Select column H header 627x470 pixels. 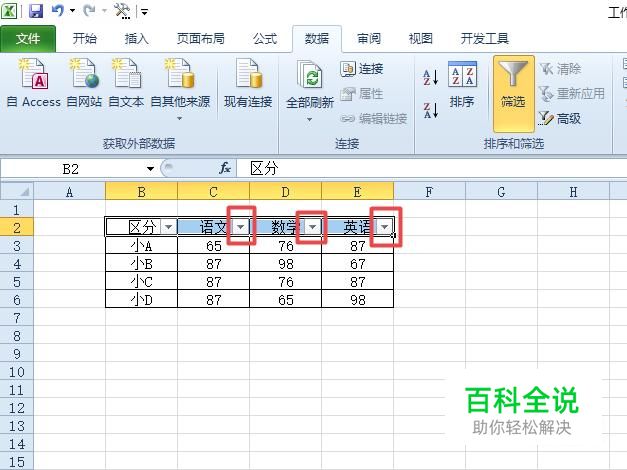pos(573,192)
